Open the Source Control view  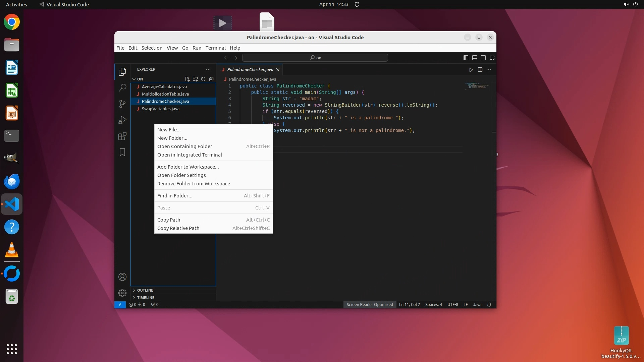(122, 104)
